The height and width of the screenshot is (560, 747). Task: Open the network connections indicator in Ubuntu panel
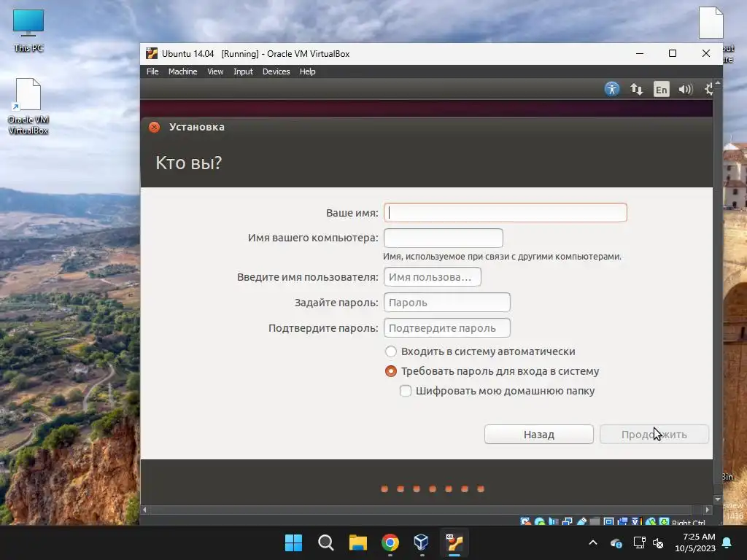coord(636,89)
